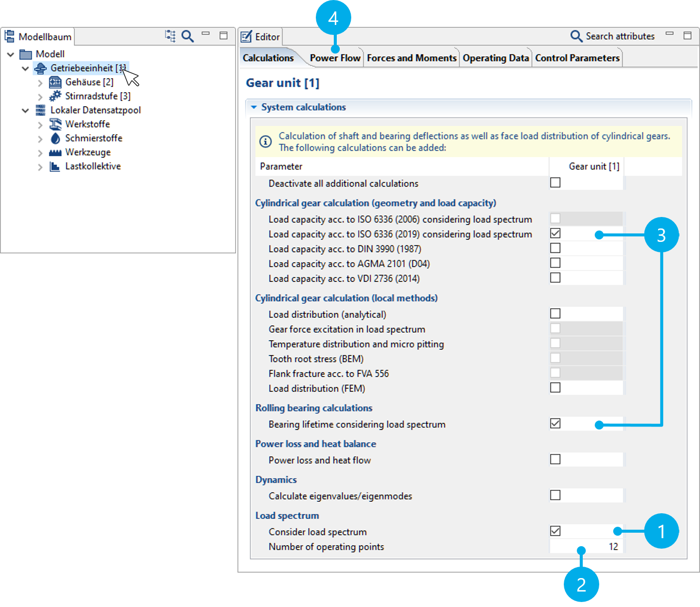Expand the Schmierstoffe node
This screenshot has width=700, height=607.
click(x=40, y=139)
